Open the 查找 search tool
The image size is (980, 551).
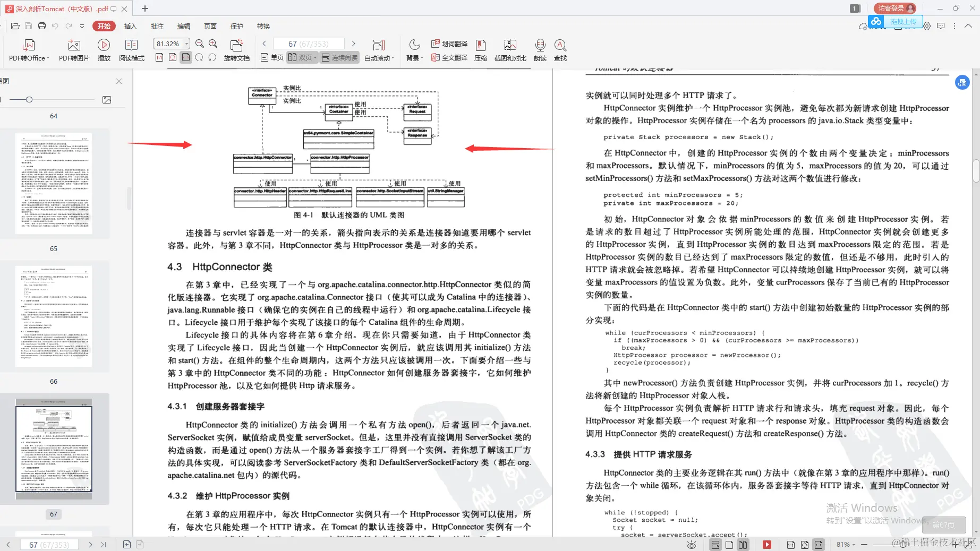[x=560, y=49]
